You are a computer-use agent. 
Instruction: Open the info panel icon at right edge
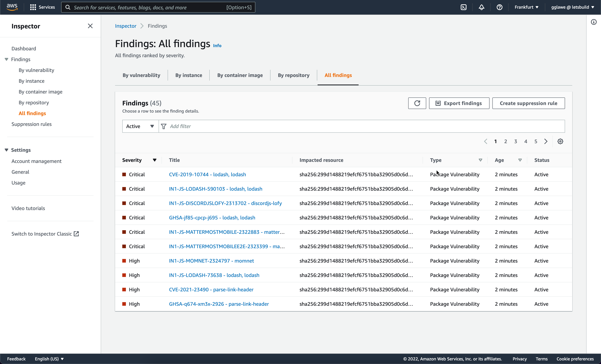[593, 22]
